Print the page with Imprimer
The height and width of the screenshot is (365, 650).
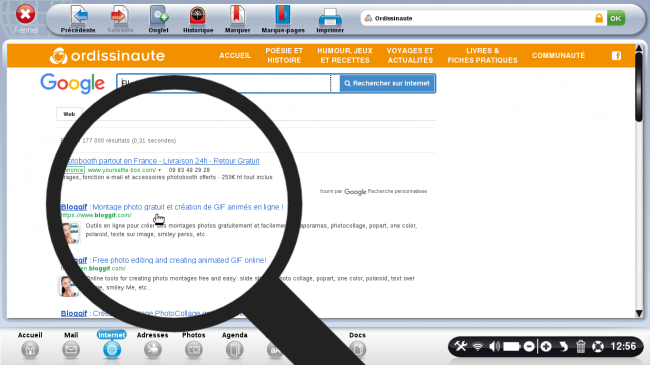click(x=330, y=19)
